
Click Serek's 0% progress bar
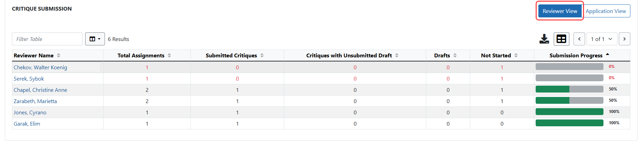click(569, 78)
